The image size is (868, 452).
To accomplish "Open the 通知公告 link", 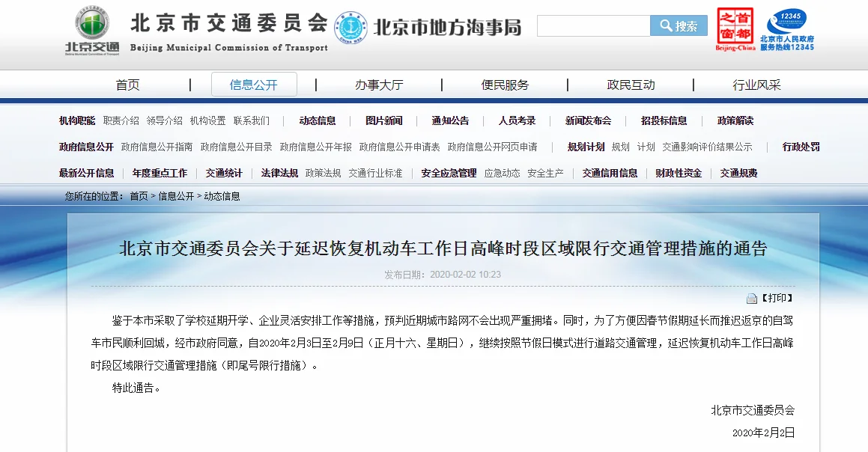I will [x=450, y=120].
